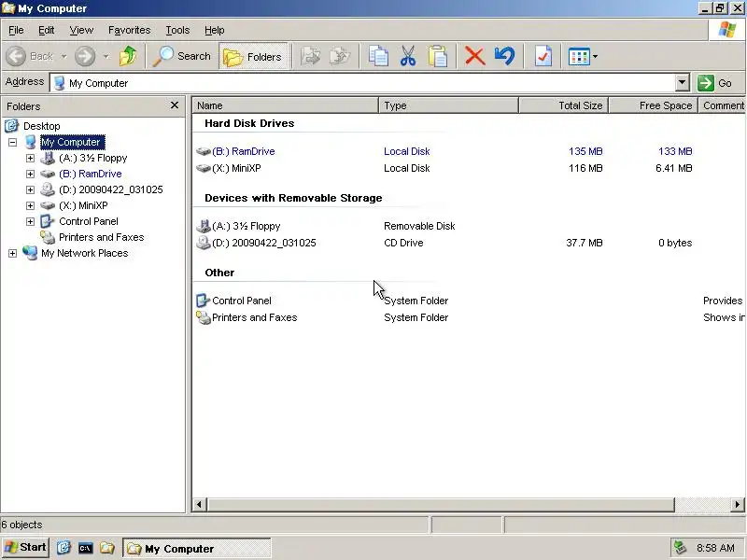This screenshot has width=747, height=560.
Task: Click the horizontal scrollbar thumb
Action: [x=441, y=504]
